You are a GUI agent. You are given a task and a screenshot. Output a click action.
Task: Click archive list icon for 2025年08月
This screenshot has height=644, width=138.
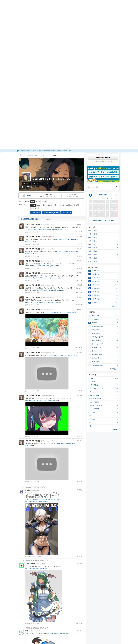[90, 271]
